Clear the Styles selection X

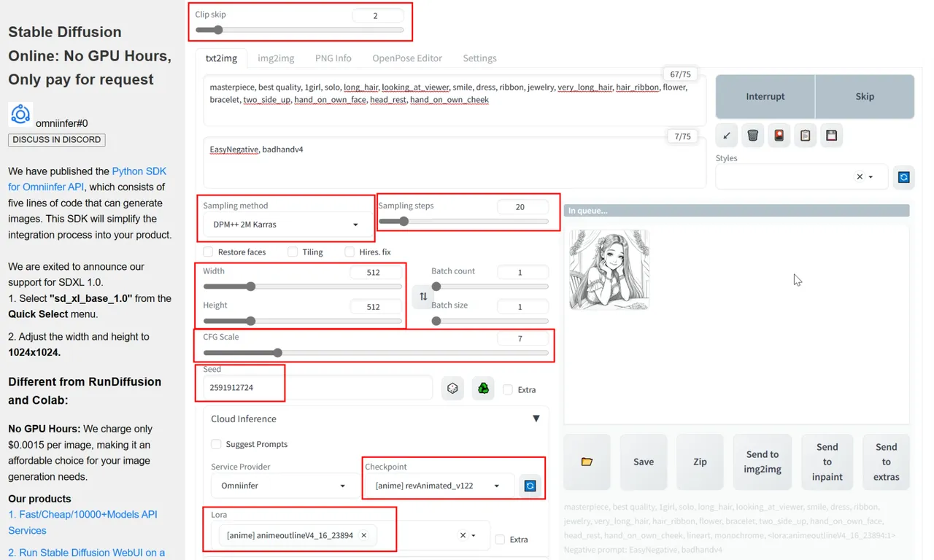pos(860,177)
